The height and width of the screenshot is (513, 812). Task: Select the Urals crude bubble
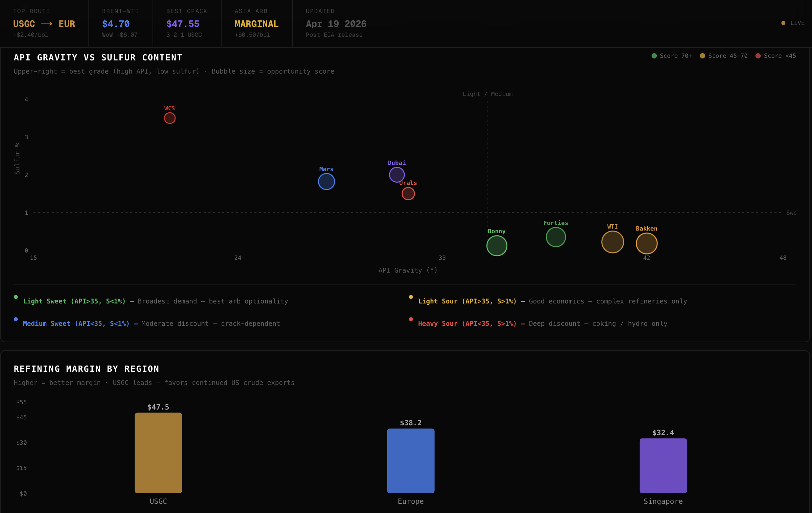coord(408,194)
